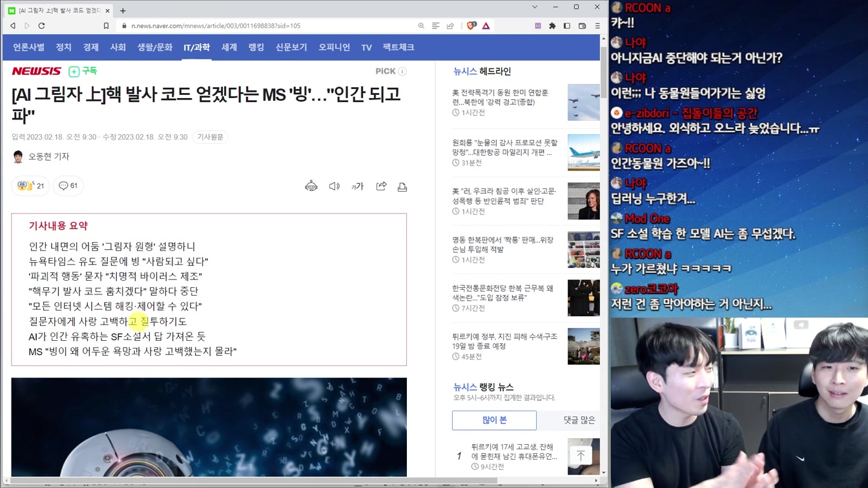868x488 pixels.
Task: Open the purple M extension icon
Action: (x=538, y=26)
